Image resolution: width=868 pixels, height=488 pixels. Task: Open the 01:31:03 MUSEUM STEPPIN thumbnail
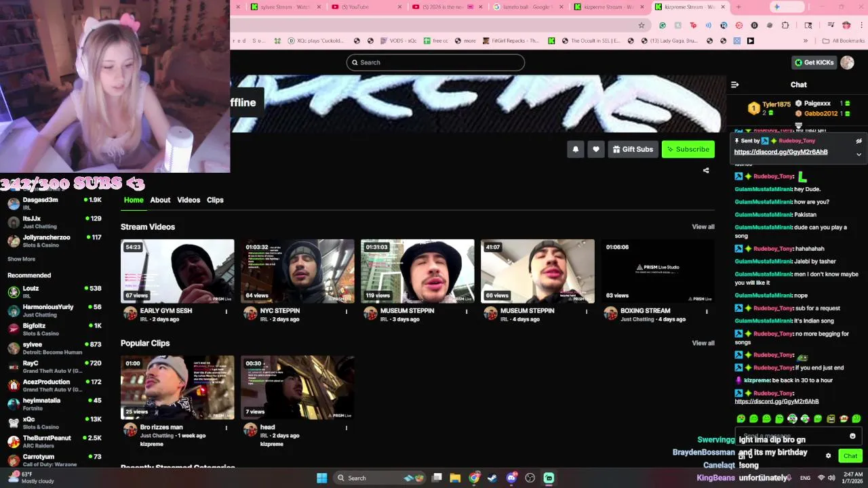pyautogui.click(x=418, y=271)
